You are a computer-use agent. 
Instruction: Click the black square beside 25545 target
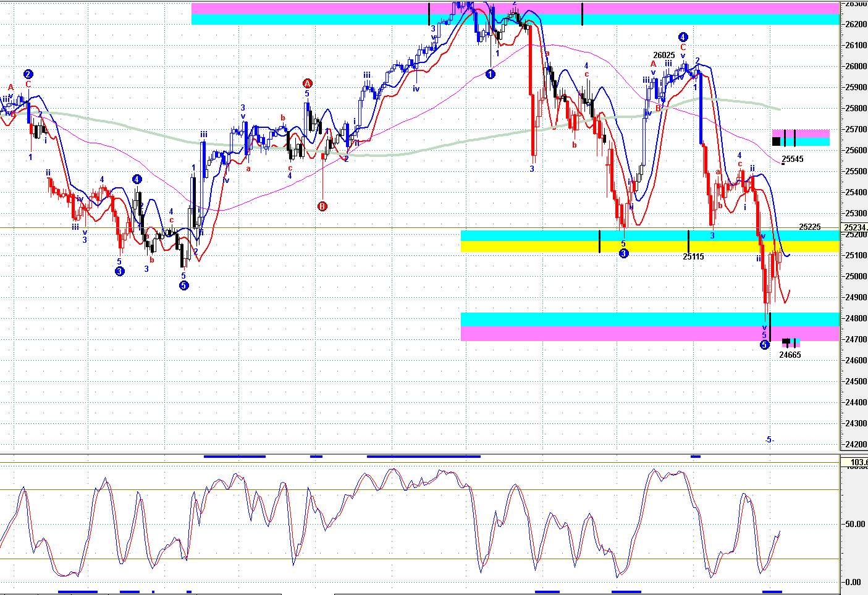coord(776,141)
